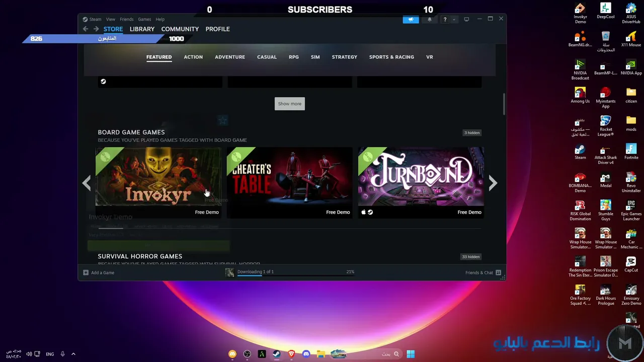Viewport: 644px width, 362px height.
Task: Select the VR category tab
Action: pos(430,57)
